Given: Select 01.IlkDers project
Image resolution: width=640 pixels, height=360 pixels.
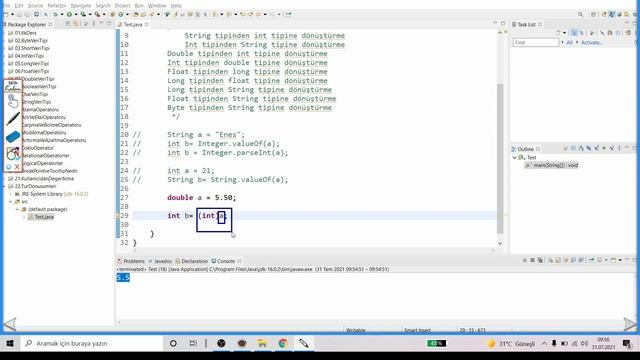Looking at the screenshot, I should [x=25, y=33].
